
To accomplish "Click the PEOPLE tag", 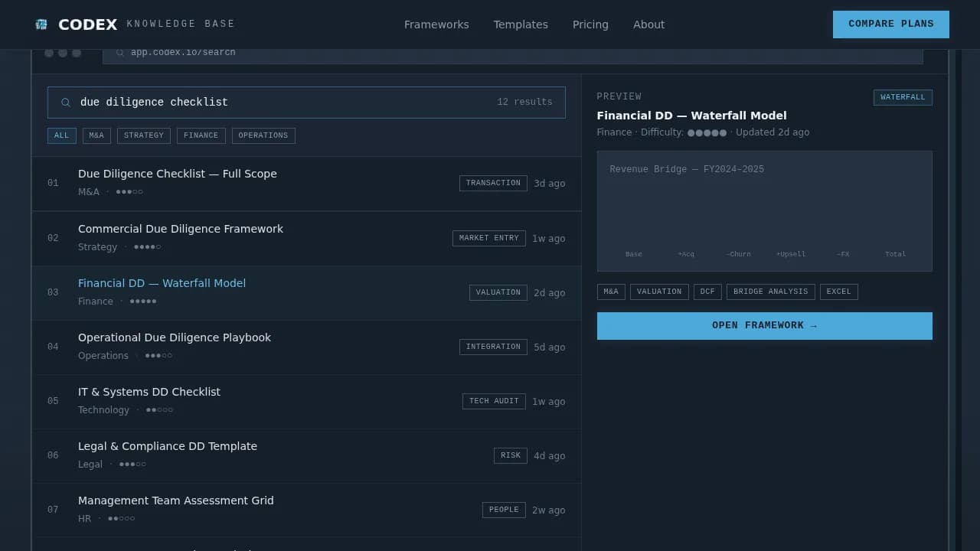I will pyautogui.click(x=504, y=510).
